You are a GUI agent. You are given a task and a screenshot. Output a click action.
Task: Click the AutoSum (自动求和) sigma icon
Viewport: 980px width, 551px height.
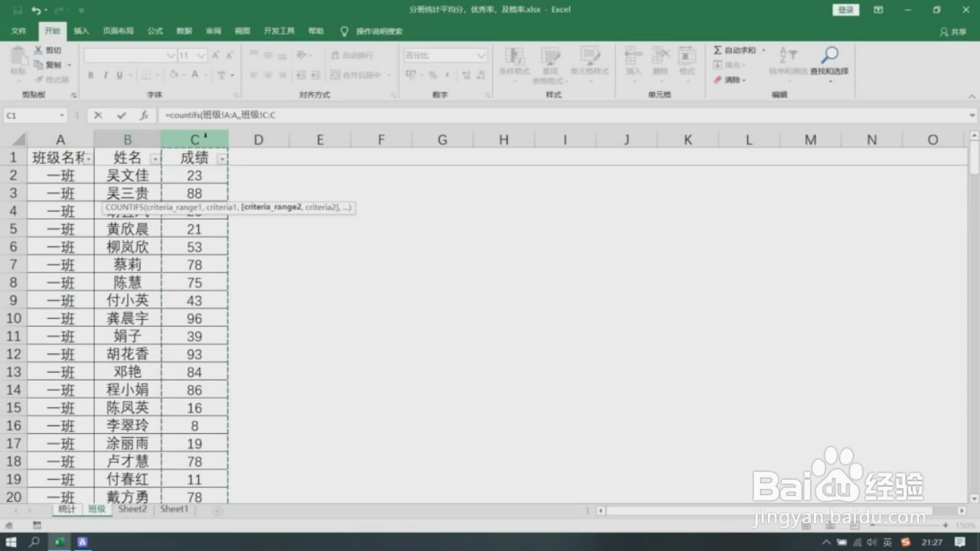pos(717,51)
